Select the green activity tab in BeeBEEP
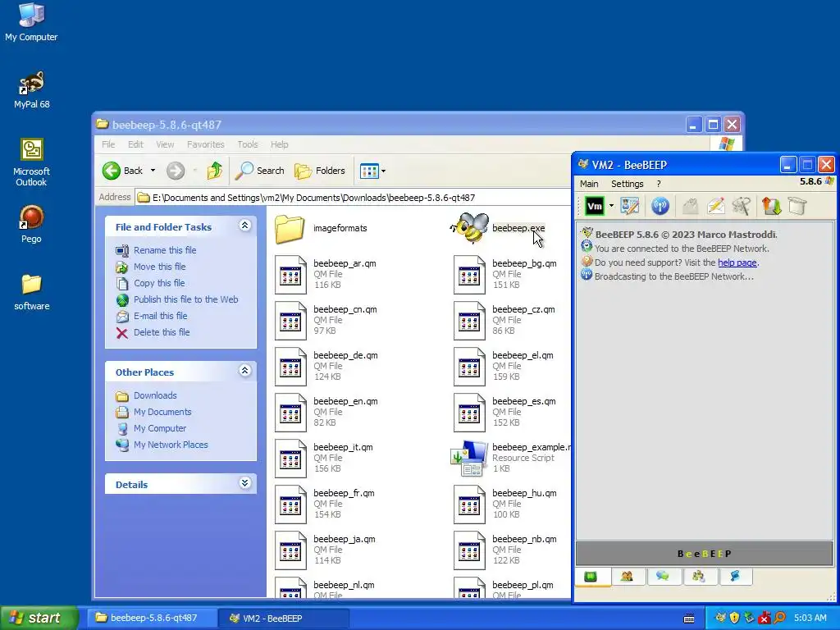 click(591, 577)
